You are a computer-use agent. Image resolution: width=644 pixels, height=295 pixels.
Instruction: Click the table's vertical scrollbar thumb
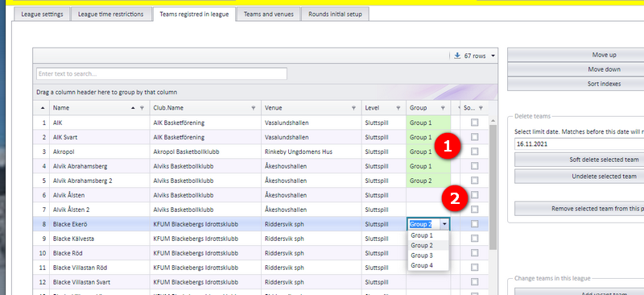(x=493, y=187)
